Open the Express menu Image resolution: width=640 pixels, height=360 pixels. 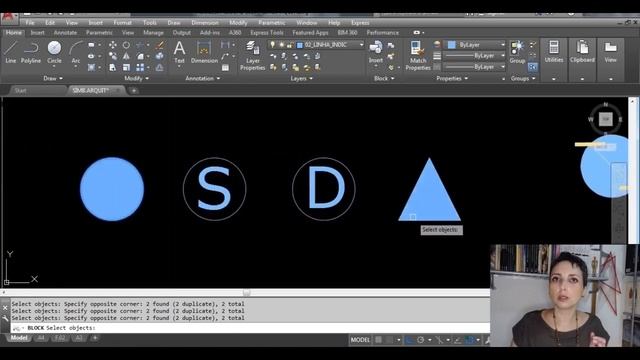coord(360,23)
